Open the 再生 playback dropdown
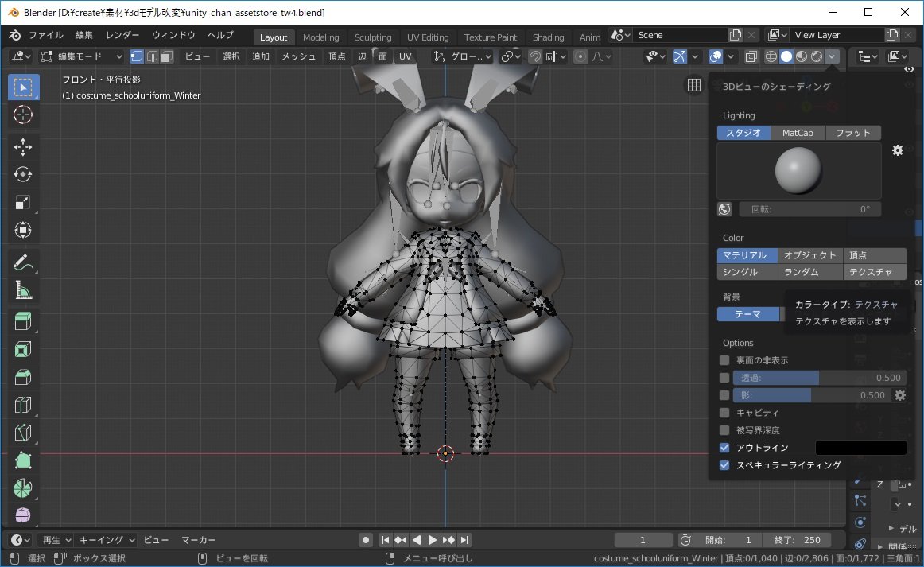Viewport: 924px width, 567px height. [56, 540]
